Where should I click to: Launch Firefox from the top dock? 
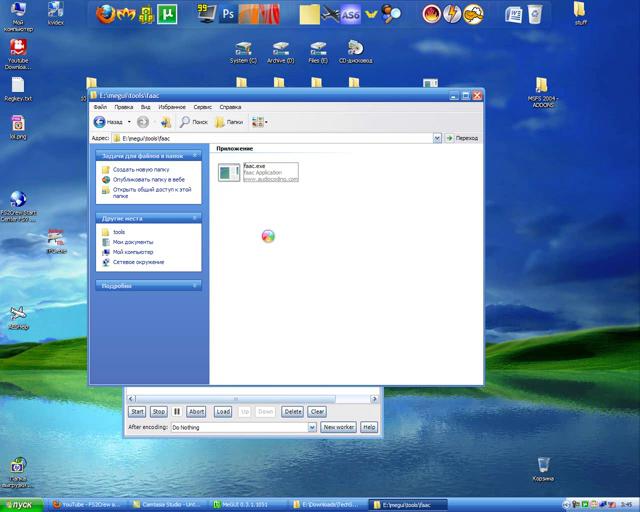[105, 15]
